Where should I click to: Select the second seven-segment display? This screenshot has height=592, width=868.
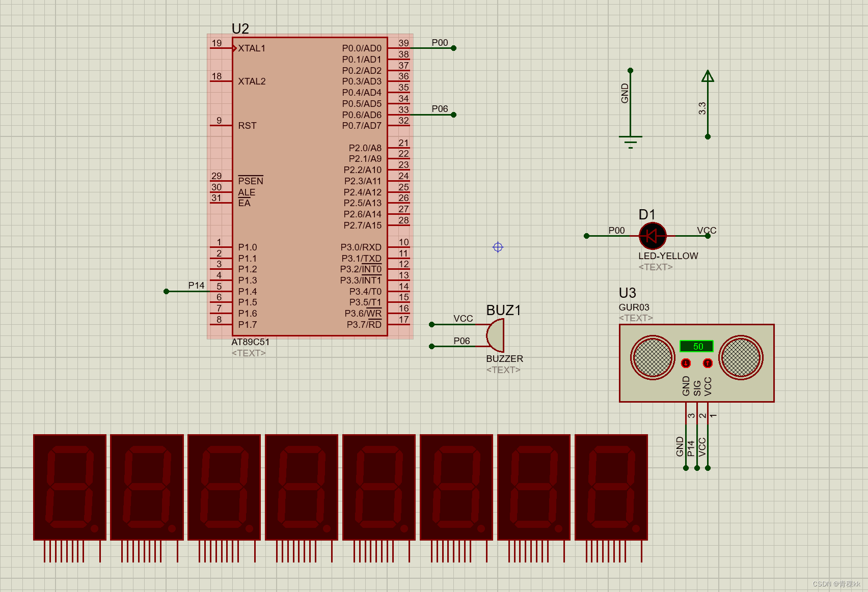(147, 487)
